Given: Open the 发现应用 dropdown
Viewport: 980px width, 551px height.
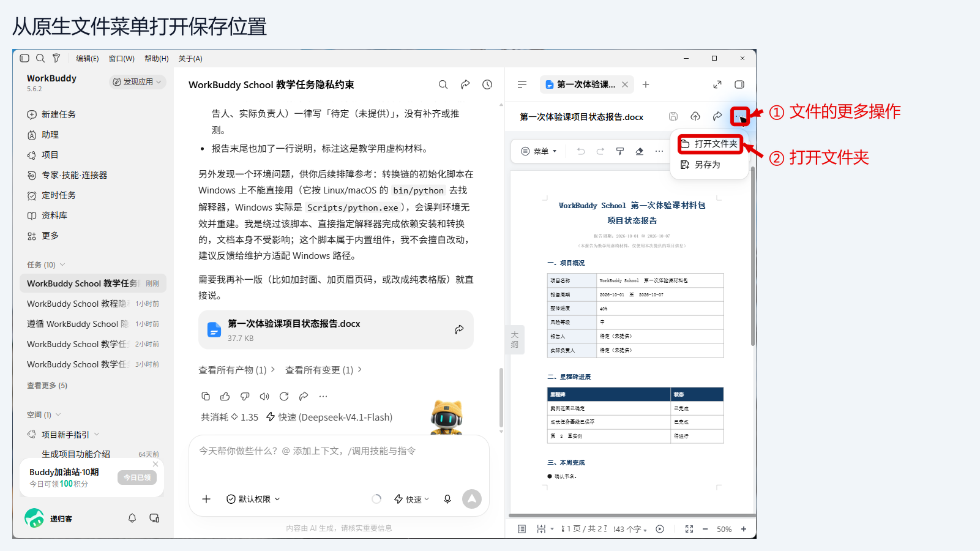Looking at the screenshot, I should click(138, 82).
